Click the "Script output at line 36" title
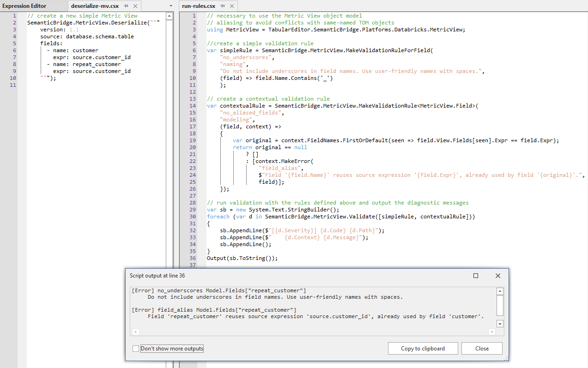The width and height of the screenshot is (588, 368). [x=158, y=276]
